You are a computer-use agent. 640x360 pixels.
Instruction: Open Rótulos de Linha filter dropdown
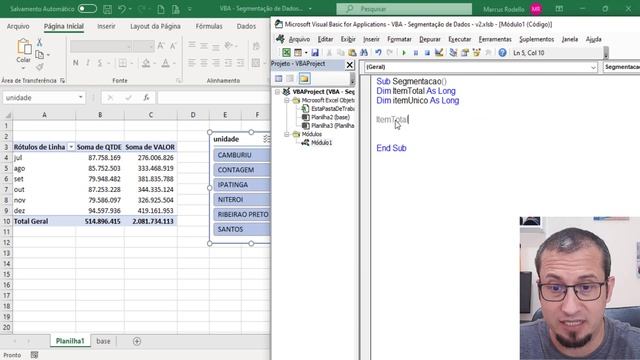[x=71, y=147]
